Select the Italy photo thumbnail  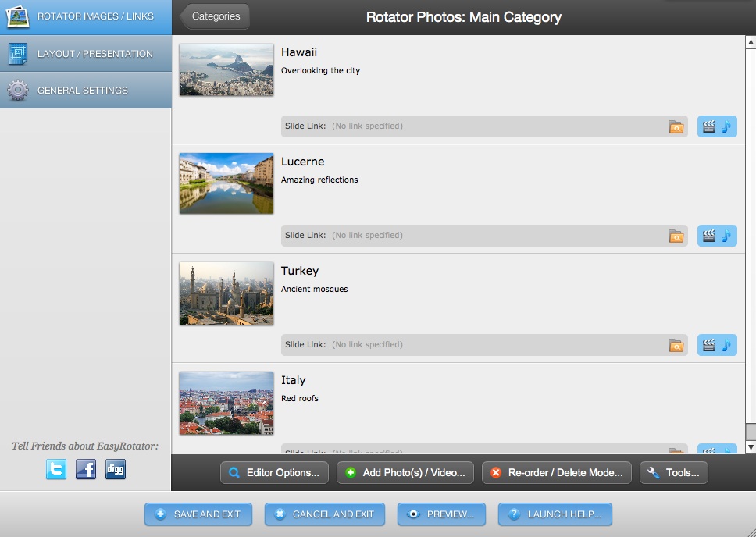[226, 403]
